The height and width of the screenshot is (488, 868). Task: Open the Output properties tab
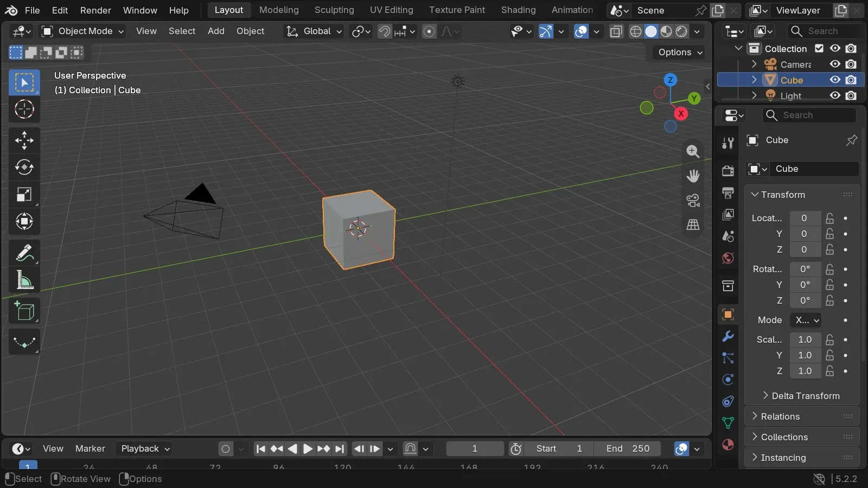pyautogui.click(x=728, y=193)
